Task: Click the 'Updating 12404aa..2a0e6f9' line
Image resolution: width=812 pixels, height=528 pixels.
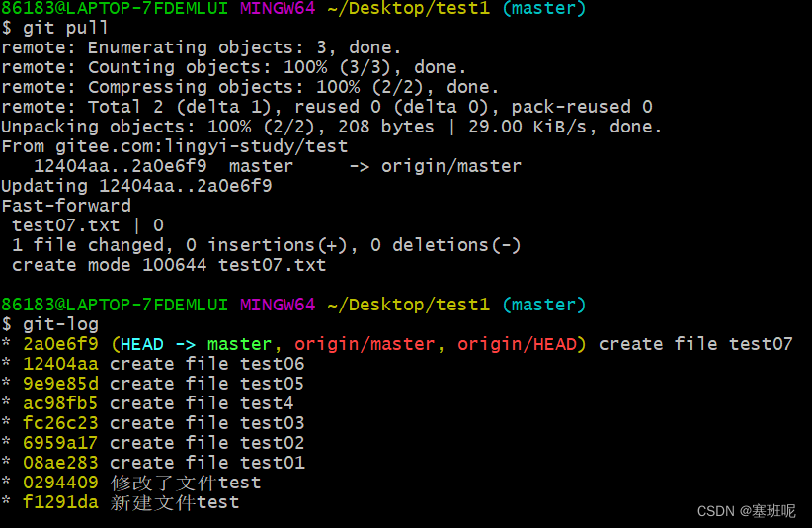Action: (x=136, y=186)
